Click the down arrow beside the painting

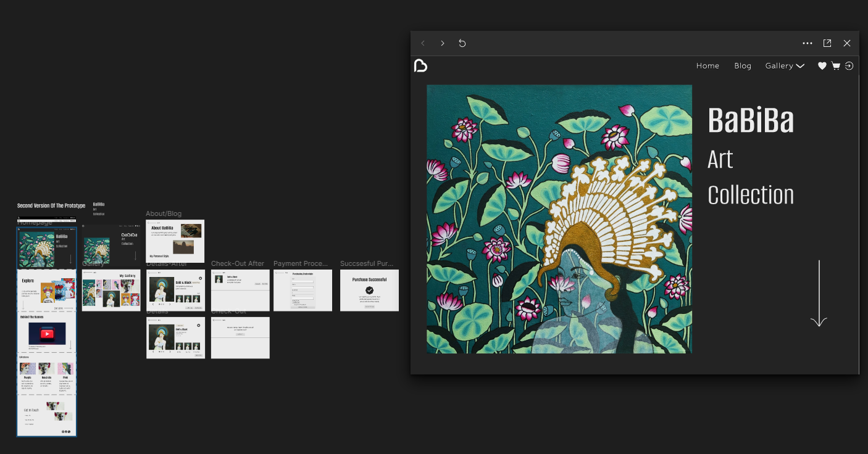coord(819,294)
